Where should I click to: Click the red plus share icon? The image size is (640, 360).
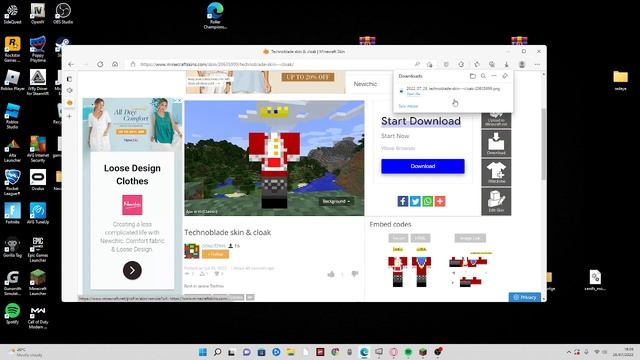tap(440, 201)
